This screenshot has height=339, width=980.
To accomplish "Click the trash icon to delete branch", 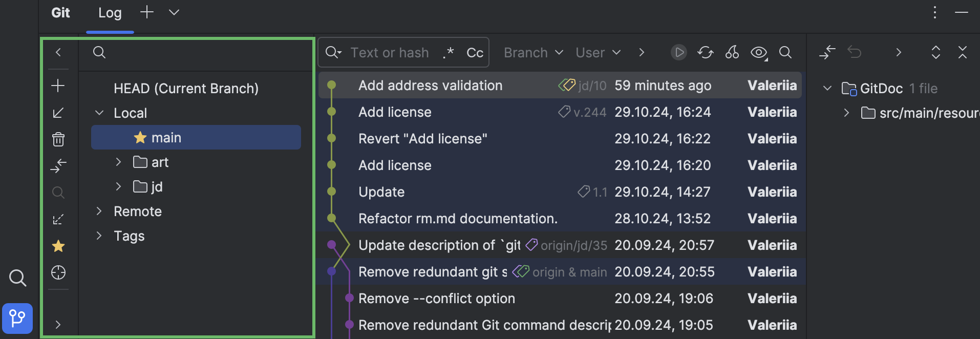I will coord(58,139).
